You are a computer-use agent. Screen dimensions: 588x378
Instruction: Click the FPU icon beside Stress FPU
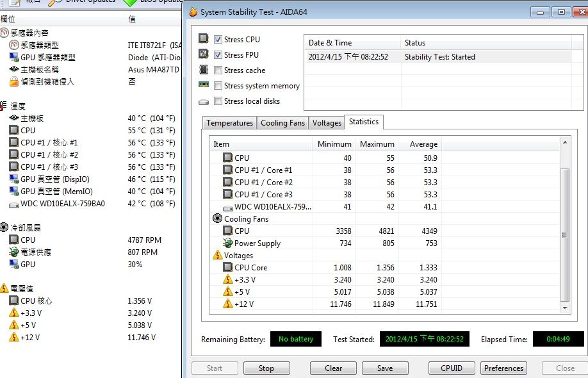(x=203, y=54)
